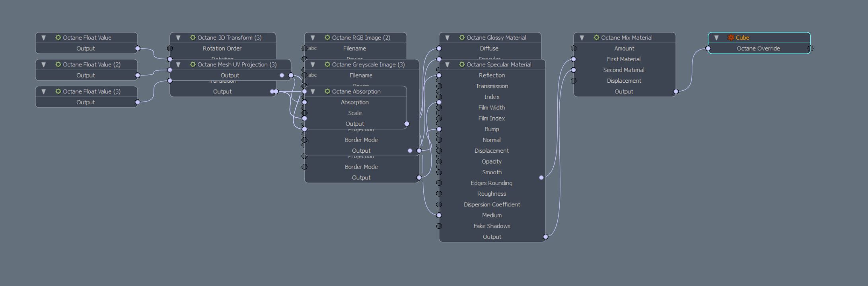The image size is (868, 286).
Task: Collapse the Octane Float Value (2) node
Action: (x=44, y=65)
